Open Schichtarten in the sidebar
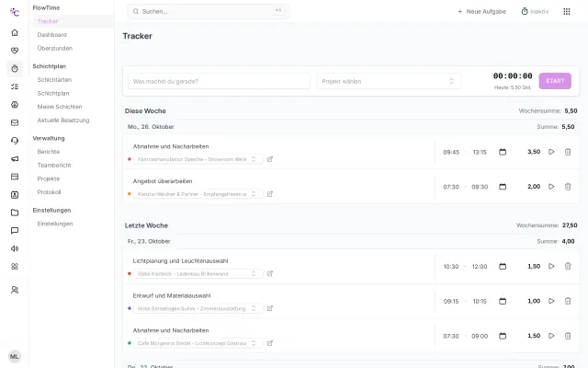The image size is (588, 368). coord(54,80)
